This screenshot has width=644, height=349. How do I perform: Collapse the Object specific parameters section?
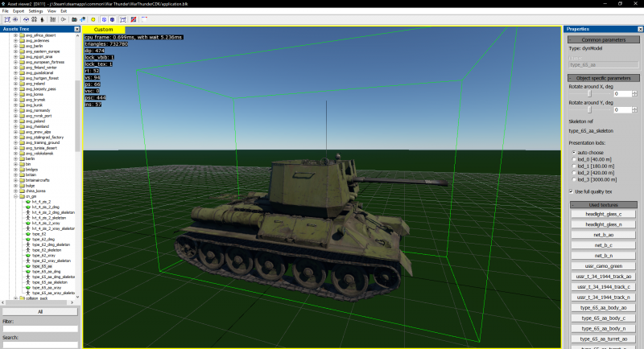pos(604,78)
